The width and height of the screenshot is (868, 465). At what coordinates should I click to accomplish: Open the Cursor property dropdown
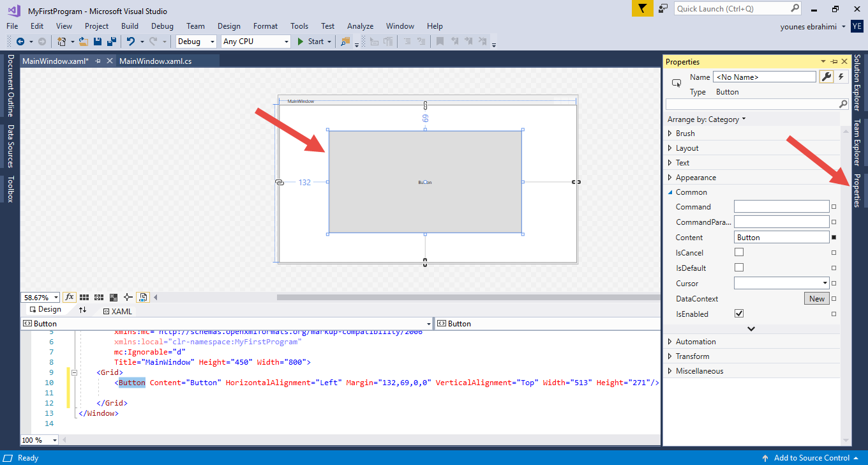825,283
